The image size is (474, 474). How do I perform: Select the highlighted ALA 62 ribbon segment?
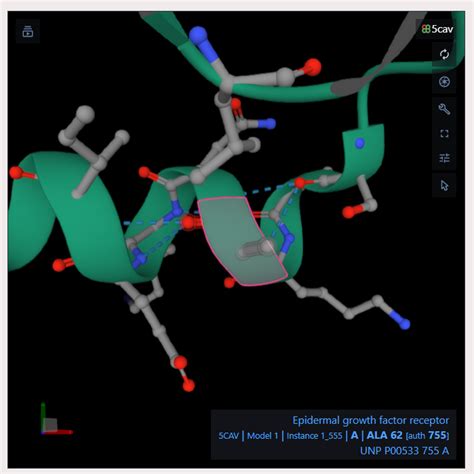click(242, 241)
